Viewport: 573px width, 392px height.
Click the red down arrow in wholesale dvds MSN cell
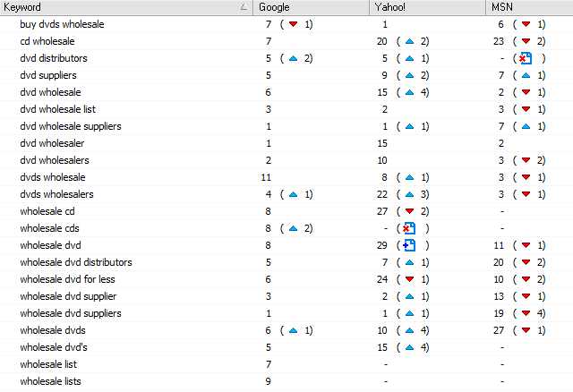pyautogui.click(x=526, y=330)
